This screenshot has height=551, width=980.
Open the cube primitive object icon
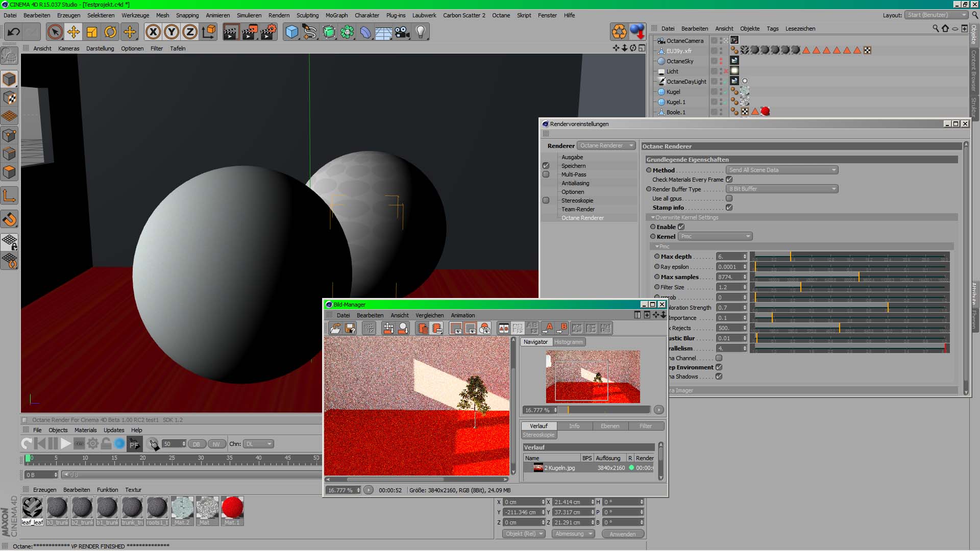pyautogui.click(x=291, y=32)
